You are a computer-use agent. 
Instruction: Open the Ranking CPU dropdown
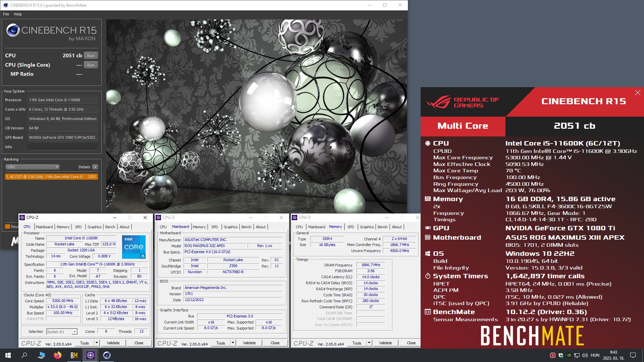pos(33,167)
